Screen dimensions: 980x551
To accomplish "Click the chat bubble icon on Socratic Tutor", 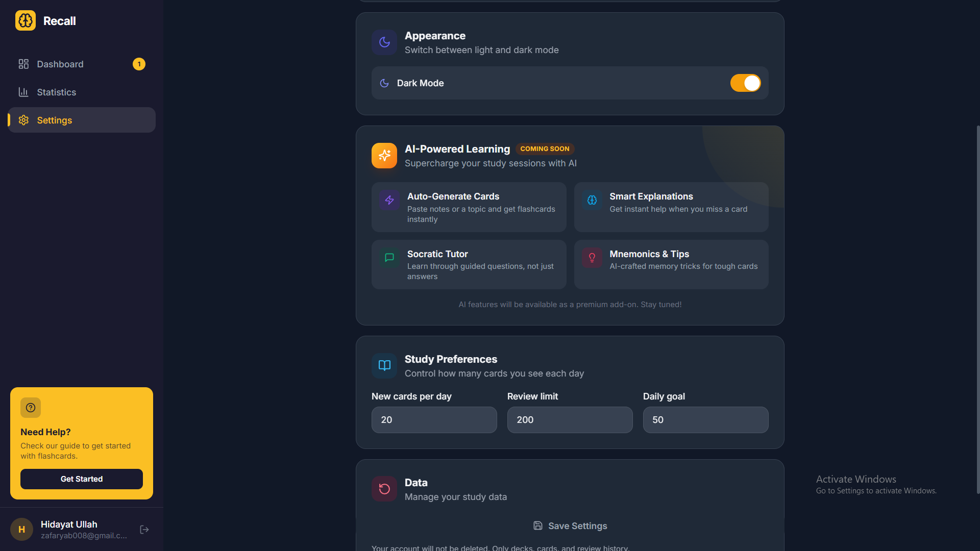I will pos(389,258).
